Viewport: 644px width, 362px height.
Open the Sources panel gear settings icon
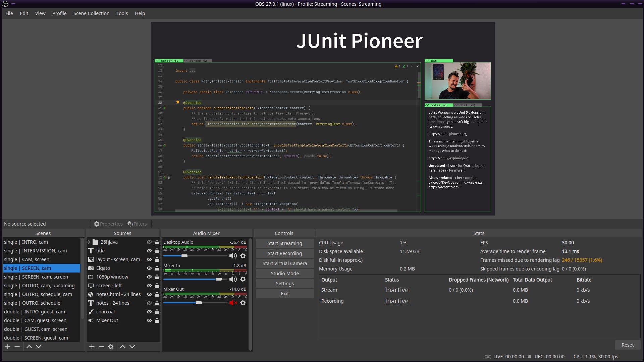coord(111,347)
